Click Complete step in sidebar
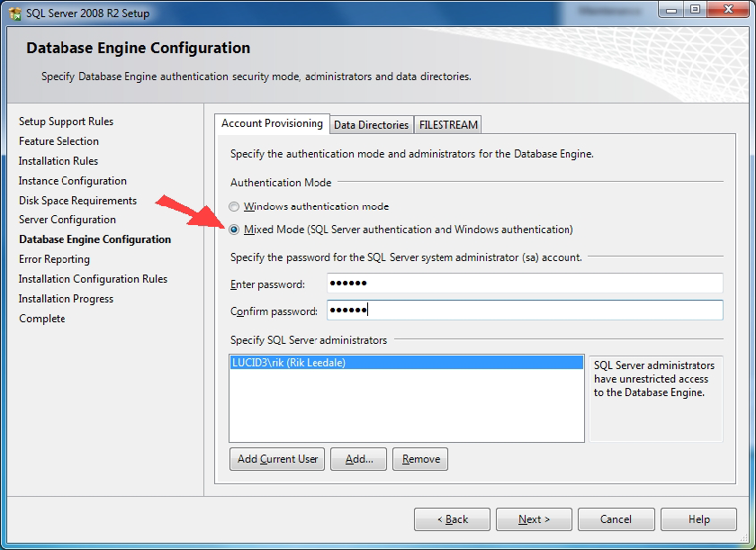 click(42, 319)
